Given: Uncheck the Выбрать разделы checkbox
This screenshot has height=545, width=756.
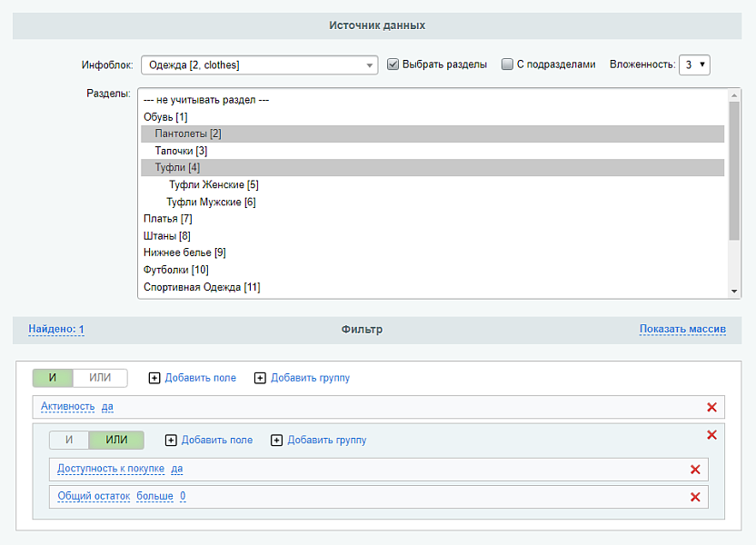Looking at the screenshot, I should click(393, 64).
